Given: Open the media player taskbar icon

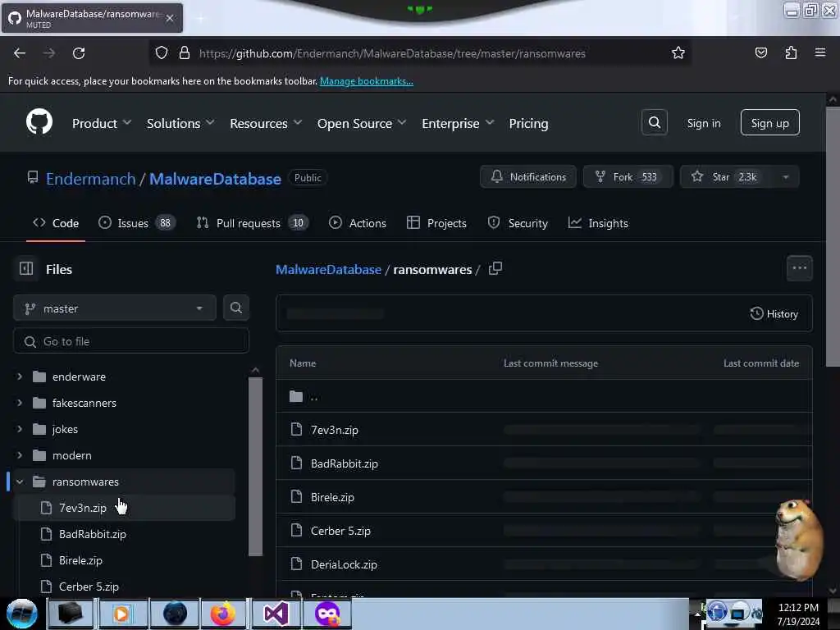Looking at the screenshot, I should coord(121,614).
